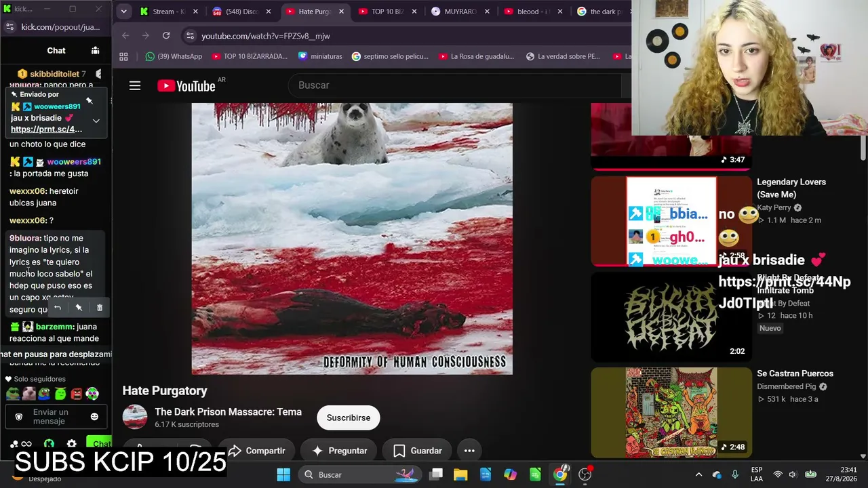Click the browser forward arrow
Image resolution: width=868 pixels, height=488 pixels.
pyautogui.click(x=145, y=35)
